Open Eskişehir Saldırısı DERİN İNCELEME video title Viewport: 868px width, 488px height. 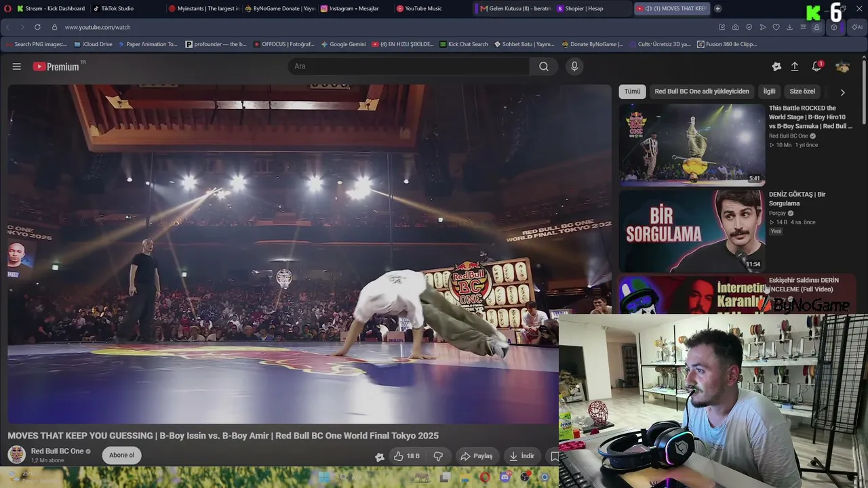tap(804, 285)
